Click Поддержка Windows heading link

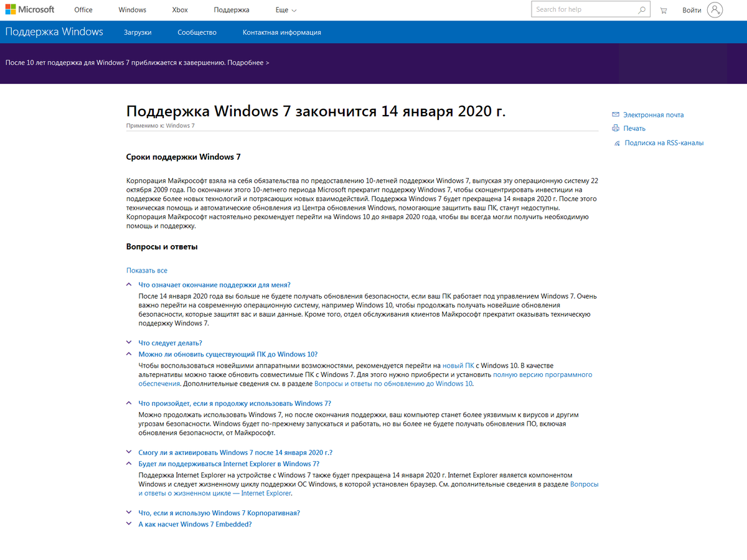pyautogui.click(x=54, y=32)
